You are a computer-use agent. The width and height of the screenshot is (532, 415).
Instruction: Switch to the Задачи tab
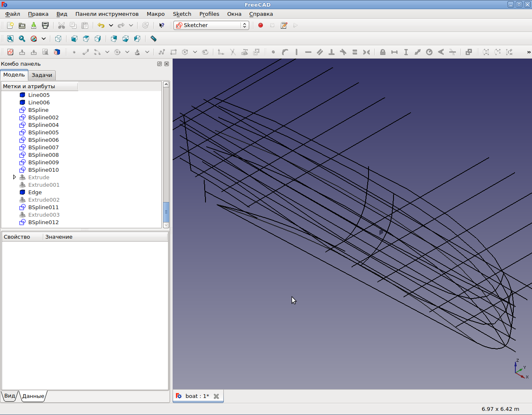tap(42, 75)
